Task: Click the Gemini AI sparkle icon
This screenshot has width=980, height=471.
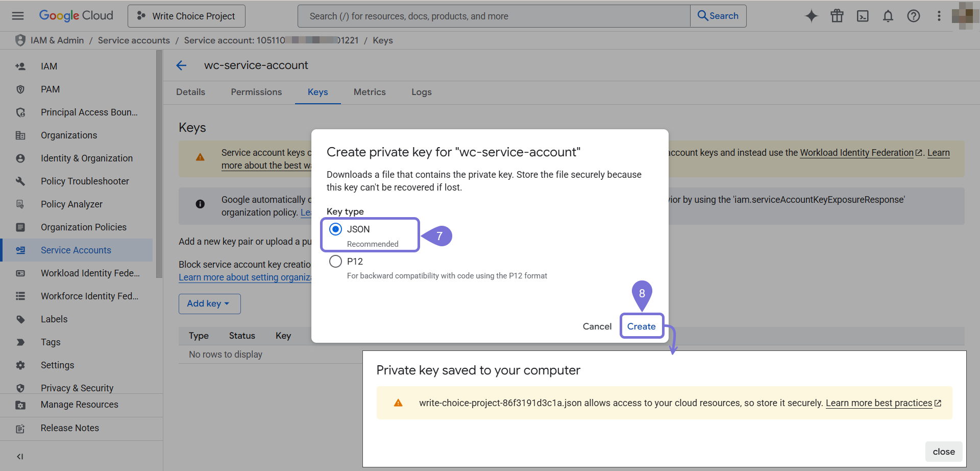Action: click(811, 16)
